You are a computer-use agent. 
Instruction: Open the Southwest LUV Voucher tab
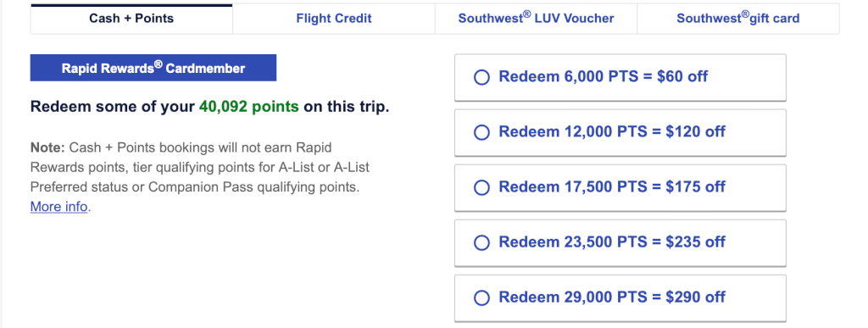(536, 19)
